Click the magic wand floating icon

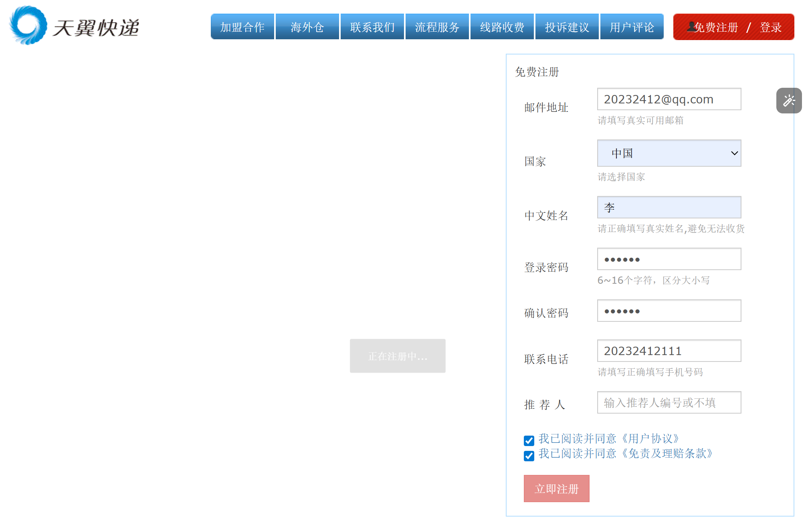[788, 101]
